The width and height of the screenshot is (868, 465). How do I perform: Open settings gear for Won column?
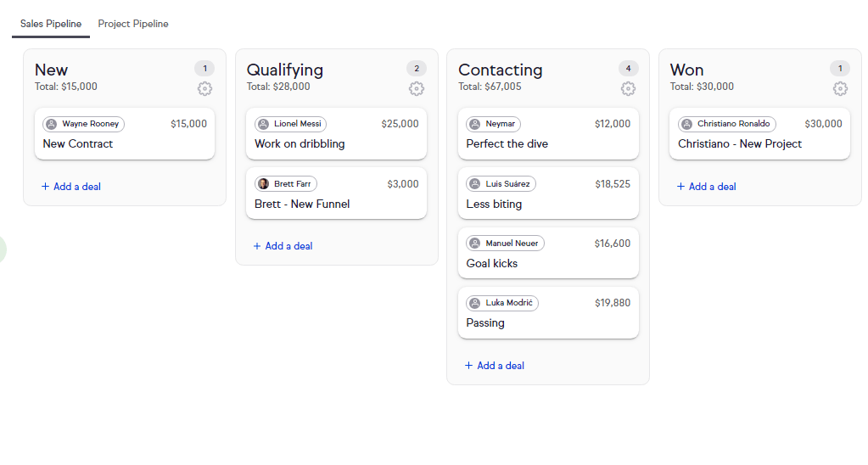840,88
